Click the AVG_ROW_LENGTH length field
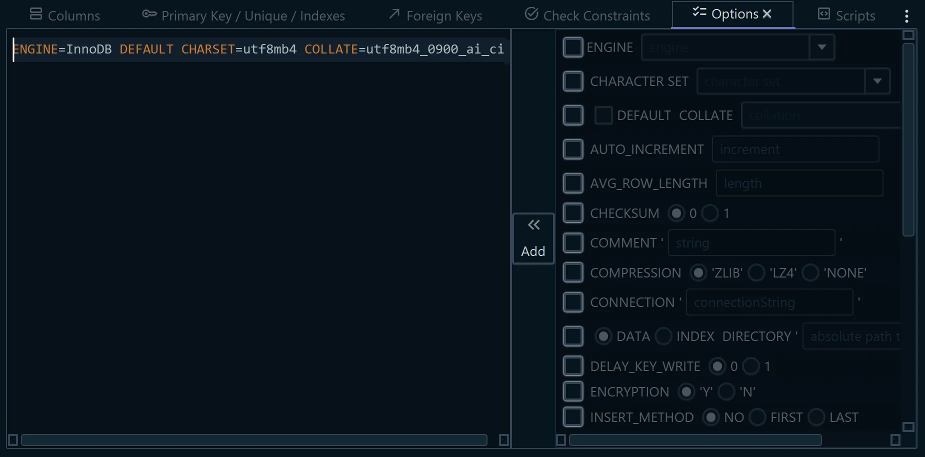This screenshot has width=925, height=457. click(x=799, y=183)
